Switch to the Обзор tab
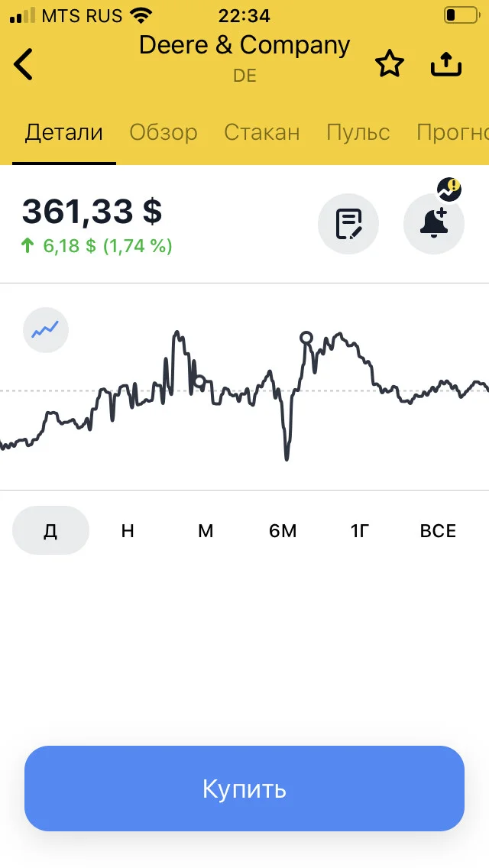 click(x=164, y=132)
